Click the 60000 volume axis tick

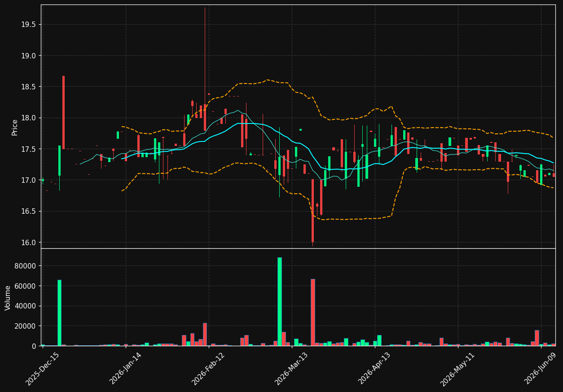point(26,286)
